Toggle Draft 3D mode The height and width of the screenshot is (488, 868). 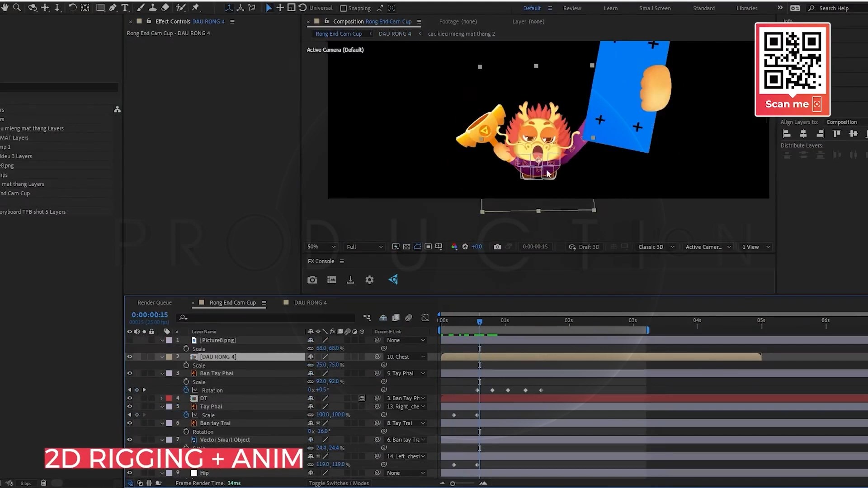click(584, 247)
